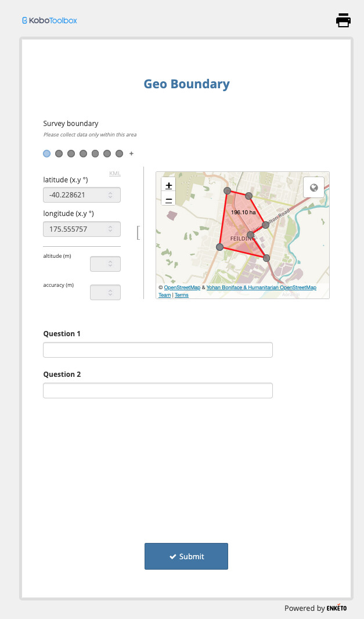Select the second point dot
This screenshot has height=619, width=364.
59,154
